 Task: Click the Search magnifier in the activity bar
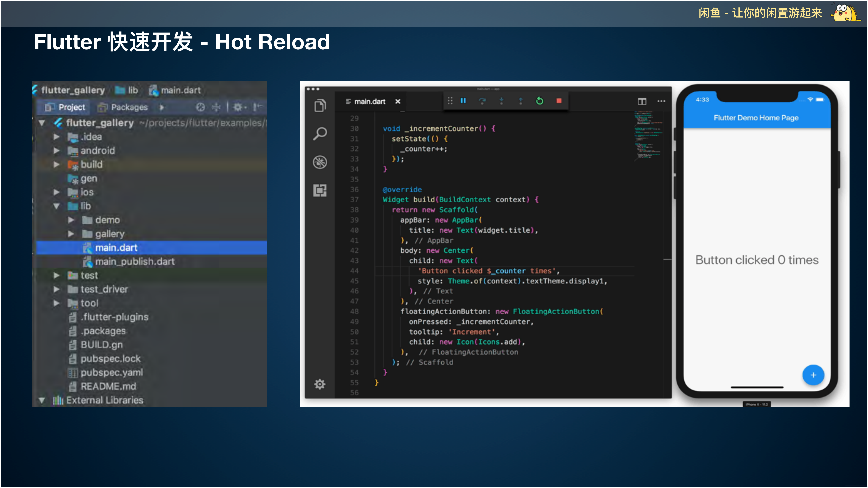pos(320,134)
